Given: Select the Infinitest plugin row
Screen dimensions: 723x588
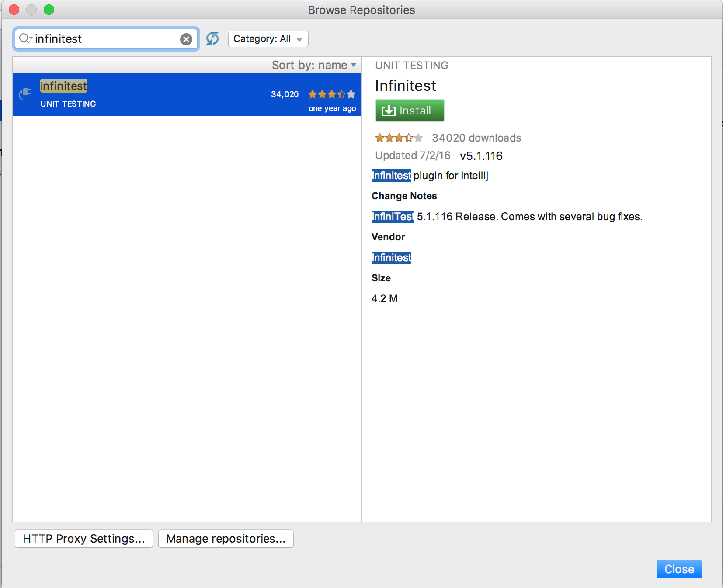Looking at the screenshot, I should [187, 95].
